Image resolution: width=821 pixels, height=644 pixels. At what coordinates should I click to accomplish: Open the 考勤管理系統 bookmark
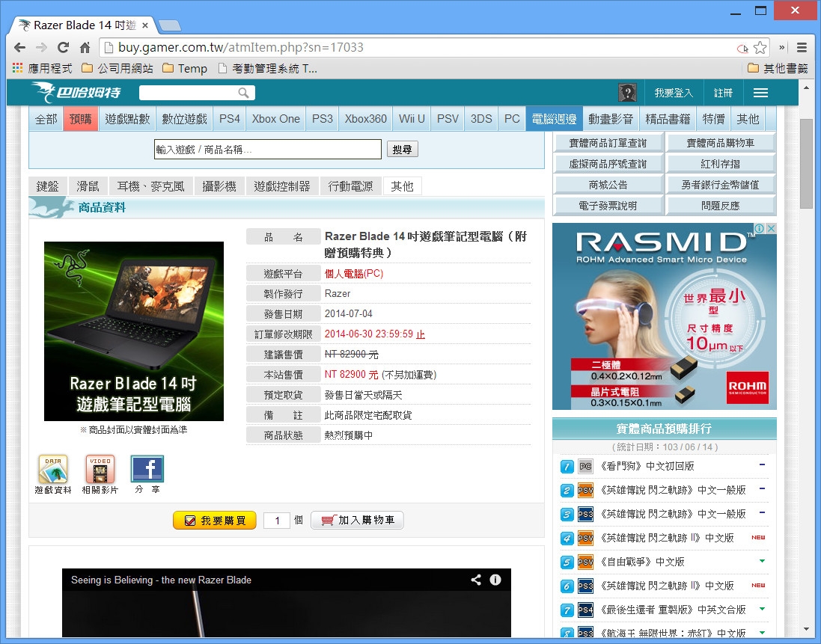(x=268, y=68)
